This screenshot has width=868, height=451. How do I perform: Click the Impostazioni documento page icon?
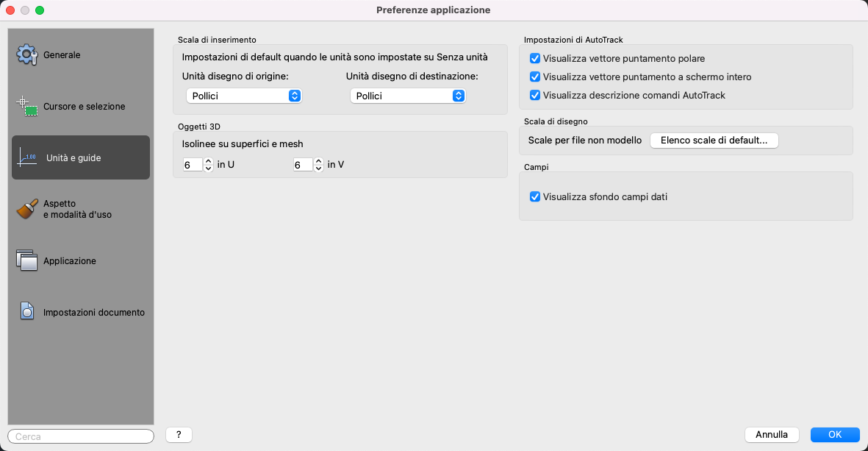click(x=26, y=312)
